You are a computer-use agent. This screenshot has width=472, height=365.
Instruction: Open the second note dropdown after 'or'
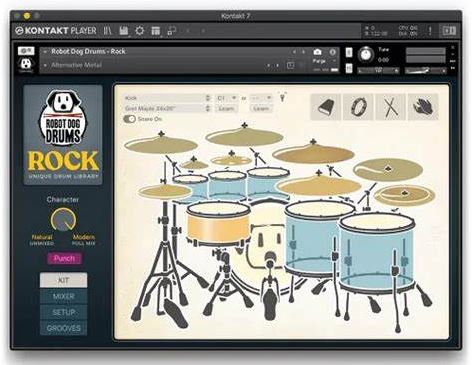[261, 98]
